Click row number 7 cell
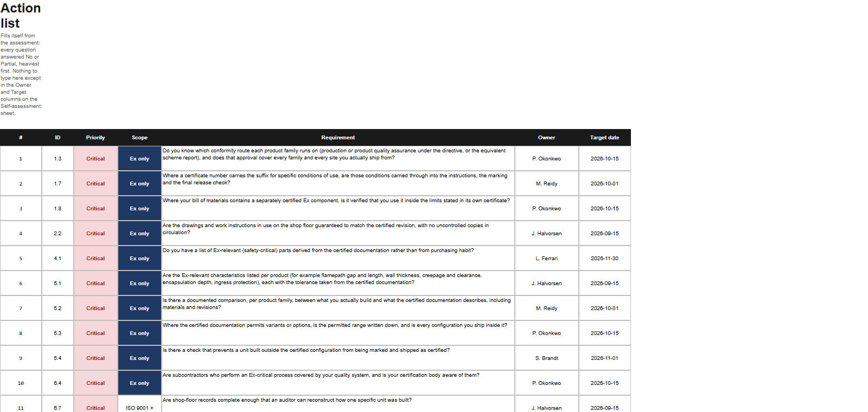Viewport: 868px width, 412px height. 21,308
